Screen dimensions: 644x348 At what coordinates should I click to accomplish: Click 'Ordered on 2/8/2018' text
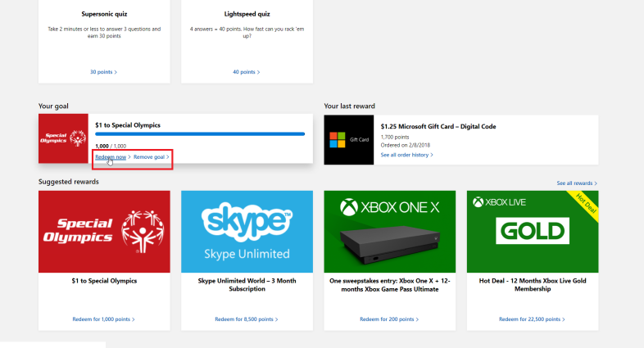point(406,145)
